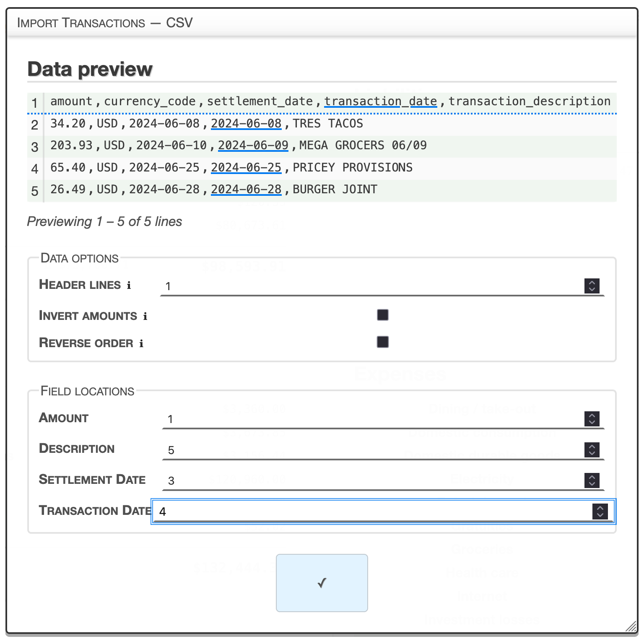The width and height of the screenshot is (644, 644).
Task: Click the TRES TACOS preview row
Action: point(327,124)
